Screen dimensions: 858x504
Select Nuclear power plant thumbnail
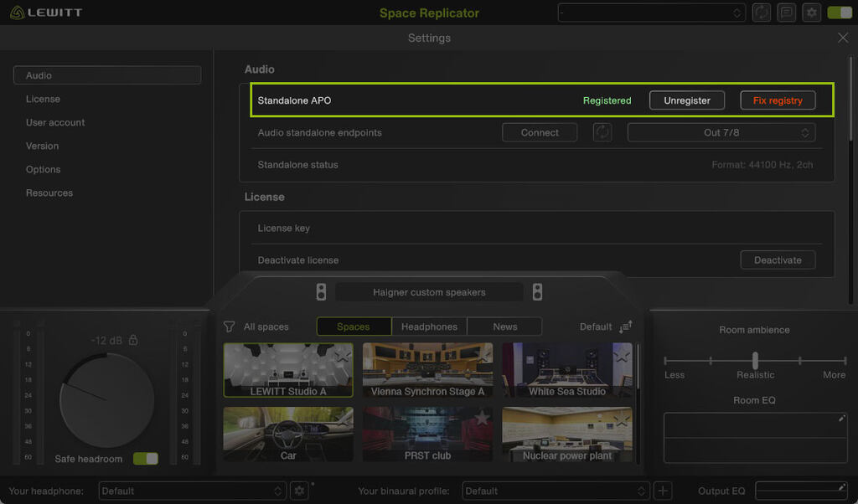coord(567,434)
